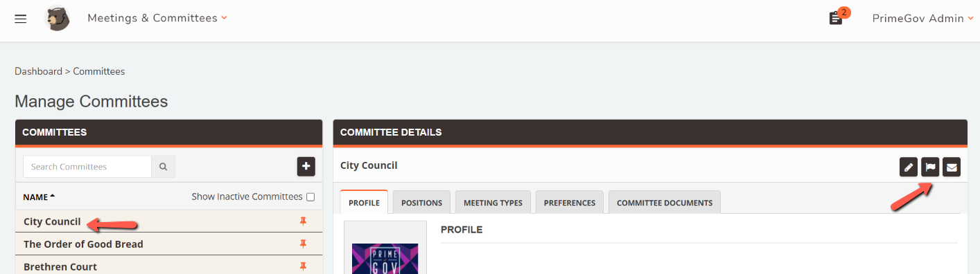
Task: Open the Meeting Types tab
Action: (493, 203)
